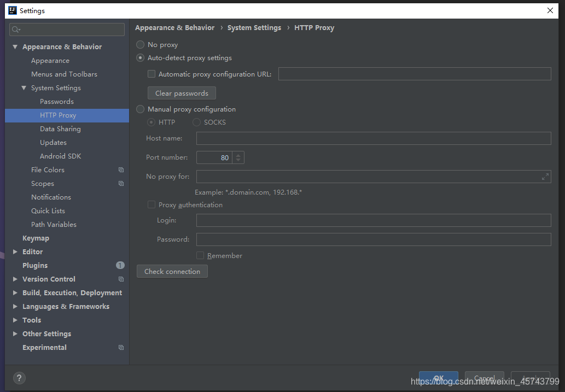Click the Apply button
This screenshot has height=392, width=565.
point(531,378)
